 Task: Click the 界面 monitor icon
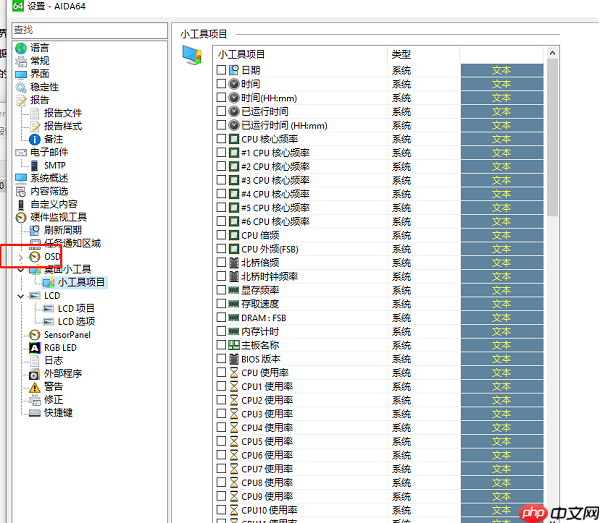pos(21,74)
